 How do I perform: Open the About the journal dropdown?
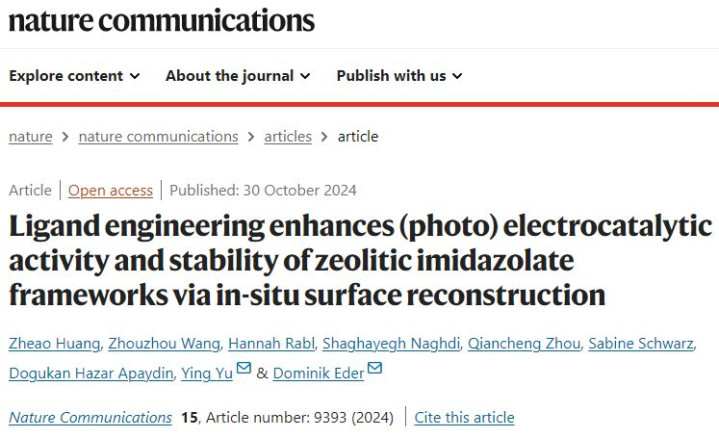238,76
